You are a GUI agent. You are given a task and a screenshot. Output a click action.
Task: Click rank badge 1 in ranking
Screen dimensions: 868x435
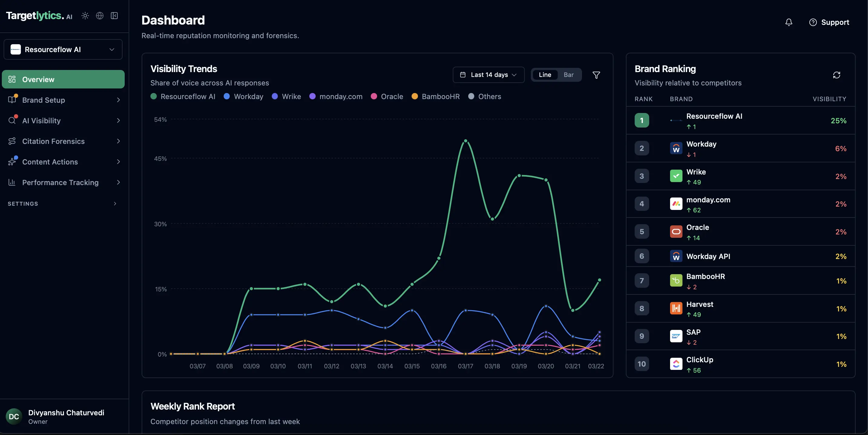(642, 120)
